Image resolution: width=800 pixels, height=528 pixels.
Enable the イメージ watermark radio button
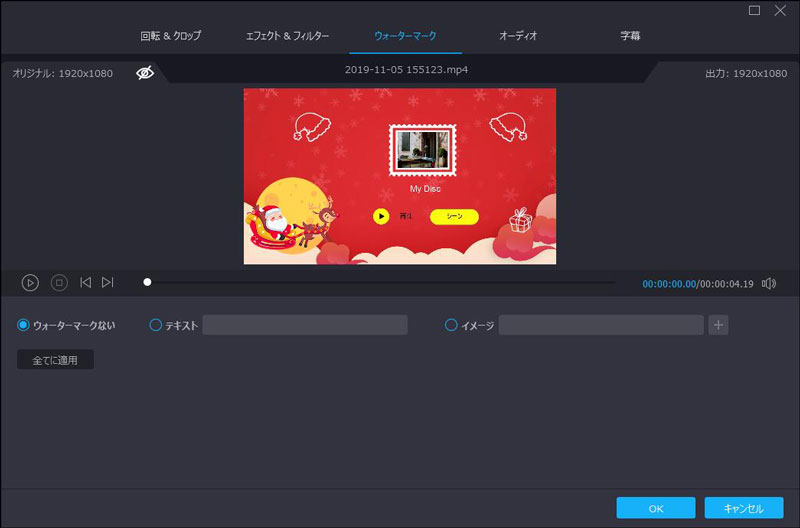point(451,325)
